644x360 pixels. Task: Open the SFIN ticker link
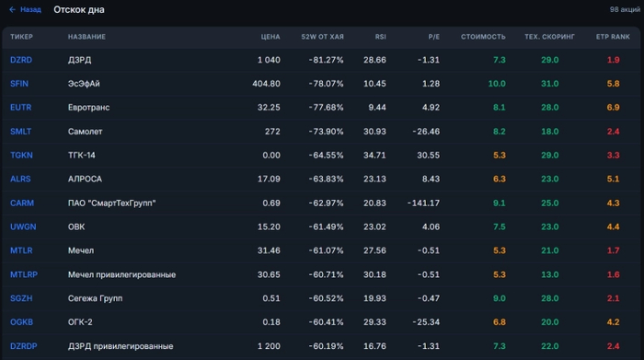coord(19,84)
